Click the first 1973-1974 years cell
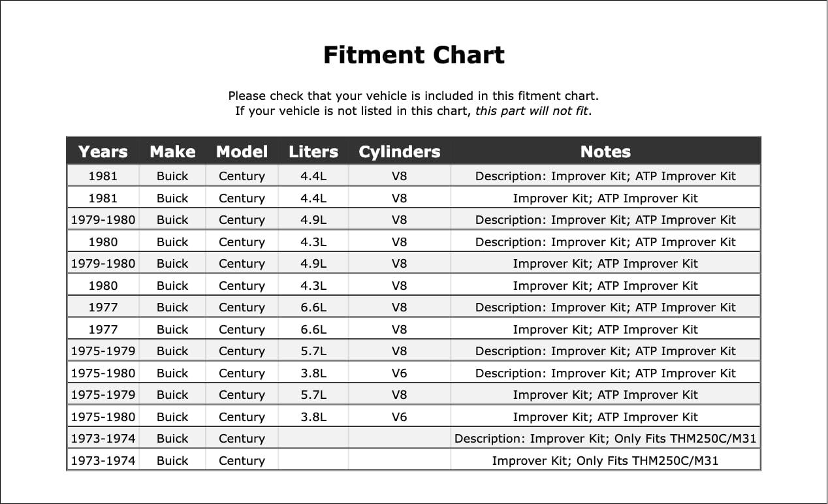828x504 pixels. coord(103,438)
